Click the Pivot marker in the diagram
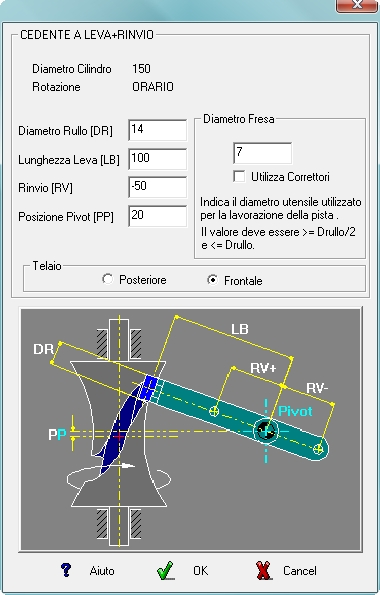Image resolution: width=380 pixels, height=595 pixels. point(266,430)
